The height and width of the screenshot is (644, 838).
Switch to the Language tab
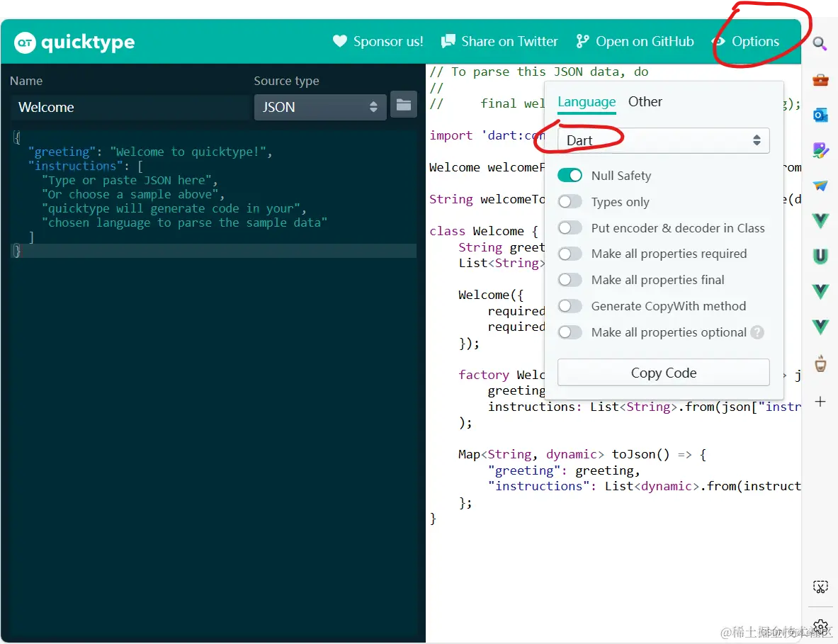tap(587, 101)
